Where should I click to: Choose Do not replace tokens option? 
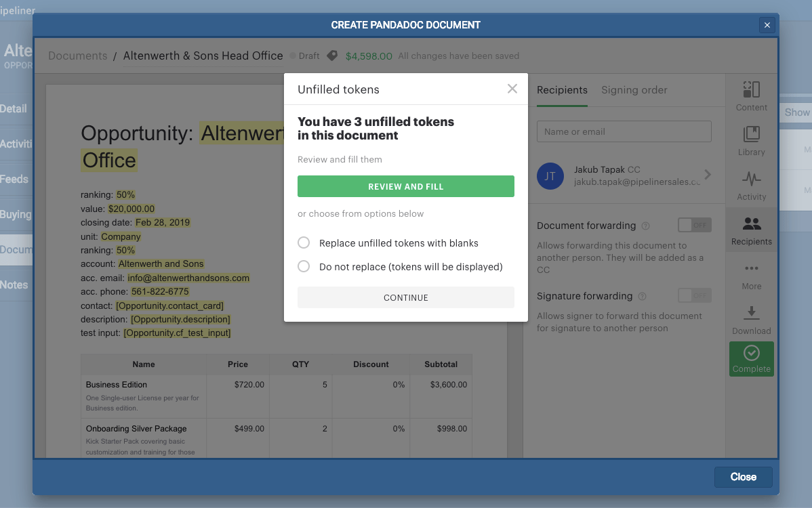click(x=303, y=266)
